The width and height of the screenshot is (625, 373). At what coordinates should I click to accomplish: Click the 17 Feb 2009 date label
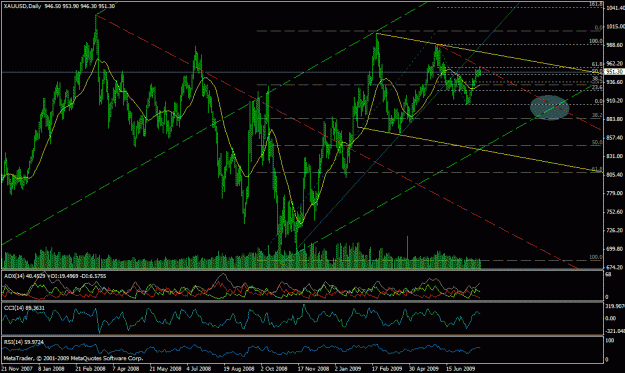[x=387, y=369]
